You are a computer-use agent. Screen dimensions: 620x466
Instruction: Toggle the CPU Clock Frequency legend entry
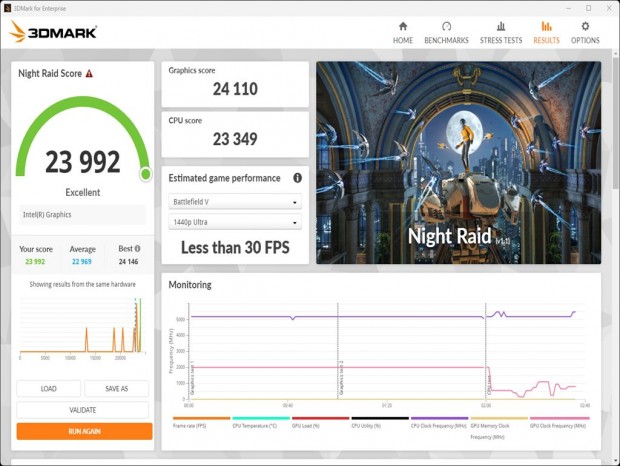click(x=439, y=422)
